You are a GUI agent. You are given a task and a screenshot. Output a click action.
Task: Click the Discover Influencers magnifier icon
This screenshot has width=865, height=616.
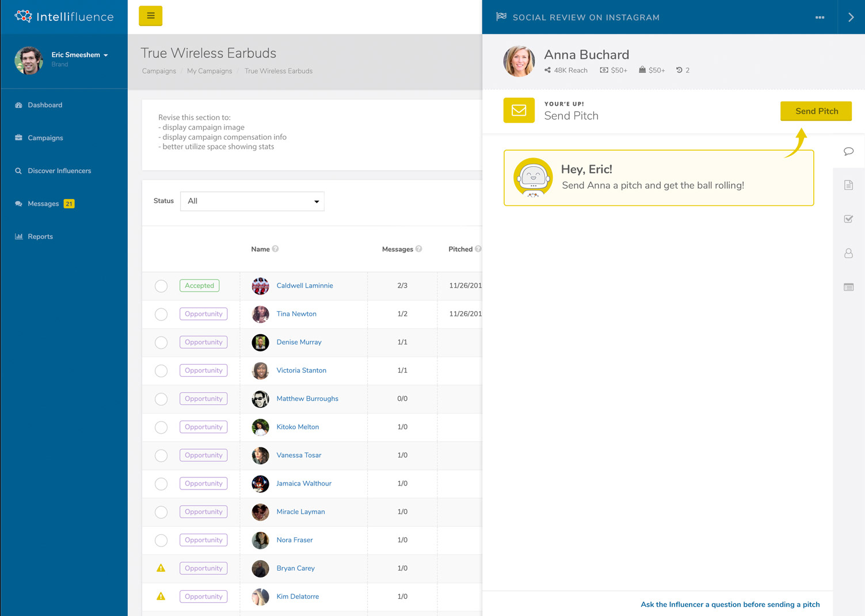point(18,171)
